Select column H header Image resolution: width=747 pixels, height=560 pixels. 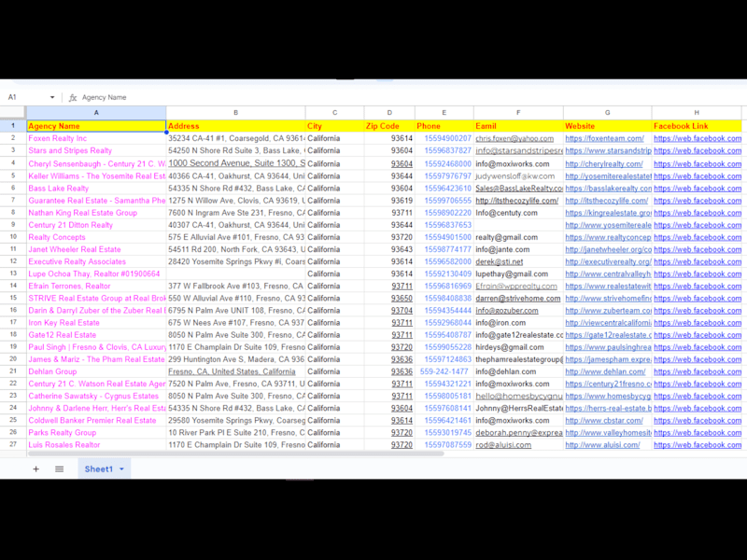point(697,113)
